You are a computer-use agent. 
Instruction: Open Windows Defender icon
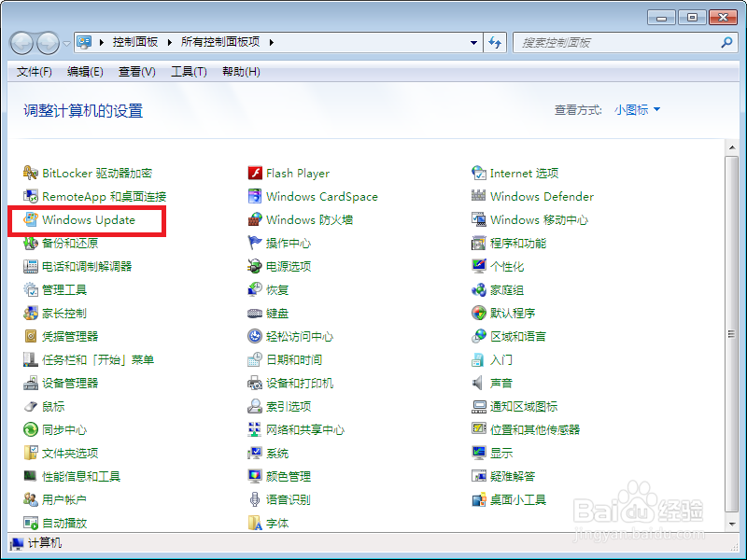pyautogui.click(x=479, y=196)
